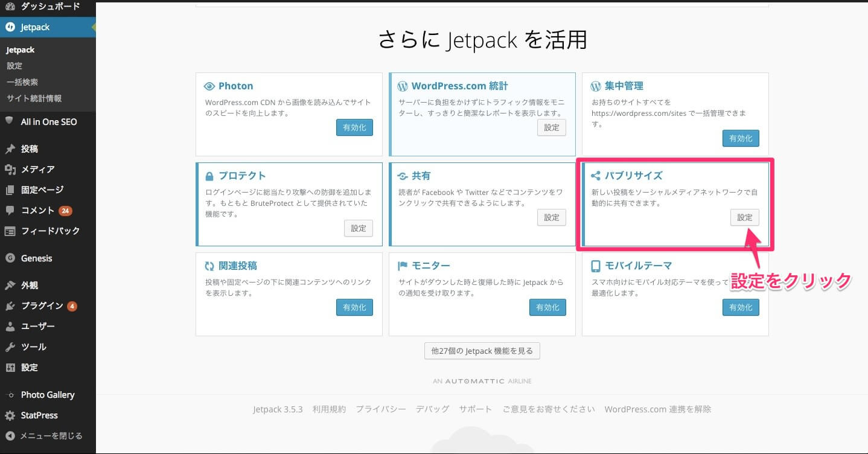Click the WordPress logo on 統計 card
The height and width of the screenshot is (454, 868).
(403, 86)
